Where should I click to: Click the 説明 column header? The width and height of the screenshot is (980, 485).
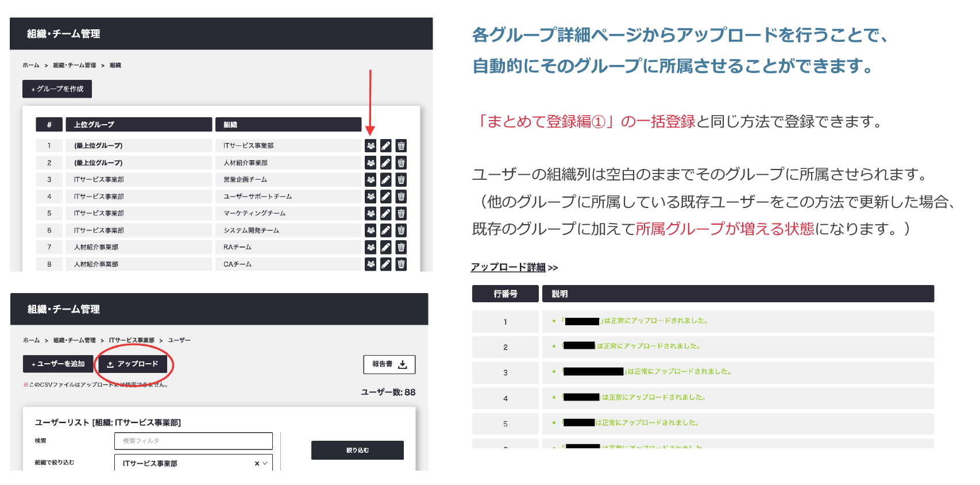[738, 294]
